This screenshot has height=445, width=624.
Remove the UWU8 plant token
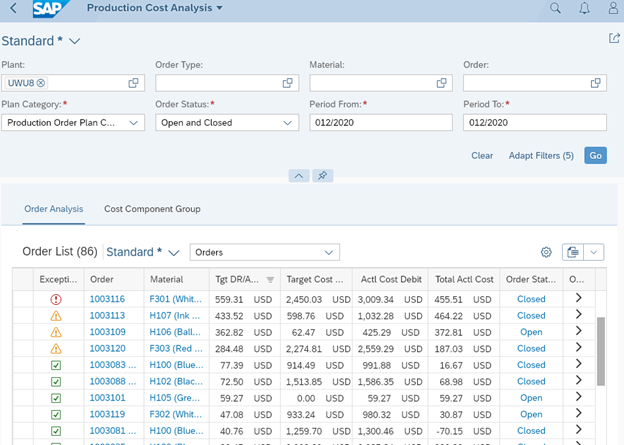41,83
